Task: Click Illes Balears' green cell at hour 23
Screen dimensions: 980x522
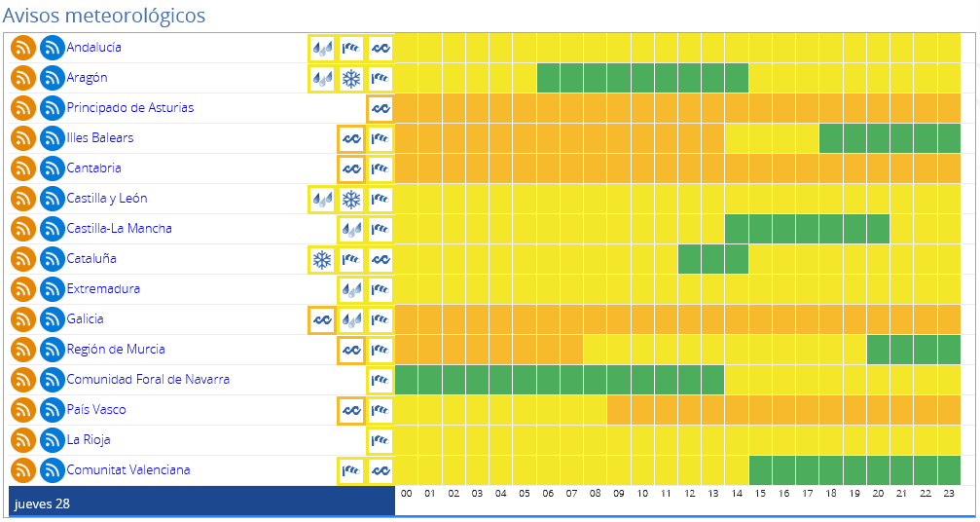Action: point(950,138)
